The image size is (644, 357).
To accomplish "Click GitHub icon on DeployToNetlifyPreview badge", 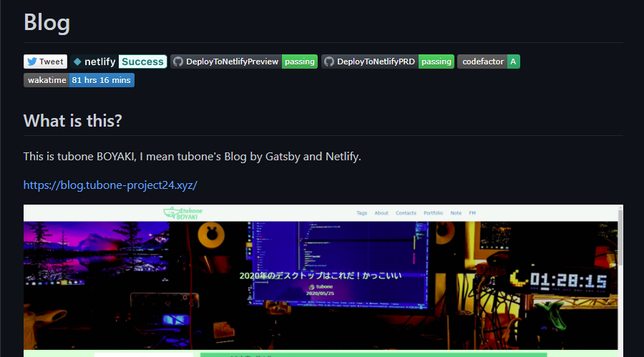I will coord(178,62).
